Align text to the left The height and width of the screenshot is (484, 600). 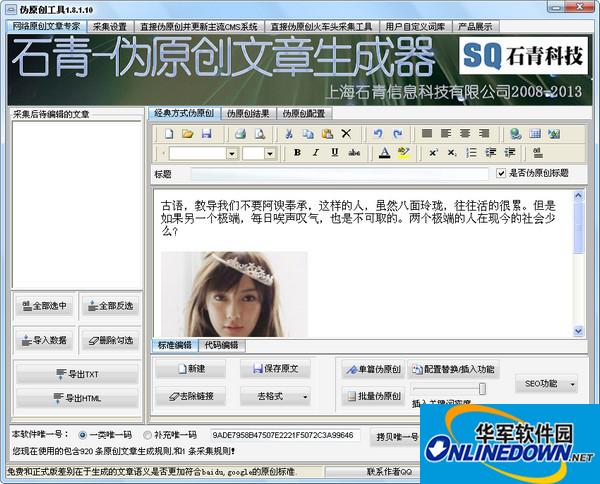point(446,133)
